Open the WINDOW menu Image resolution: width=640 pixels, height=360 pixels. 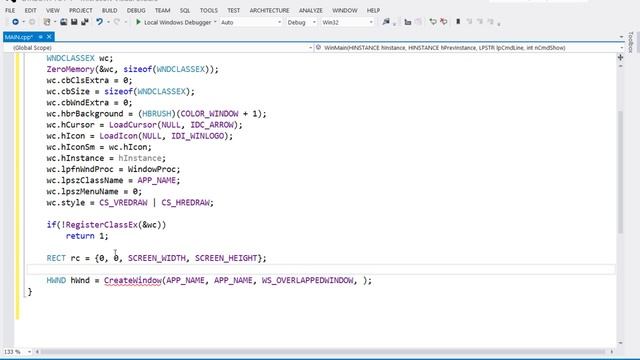pos(345,10)
